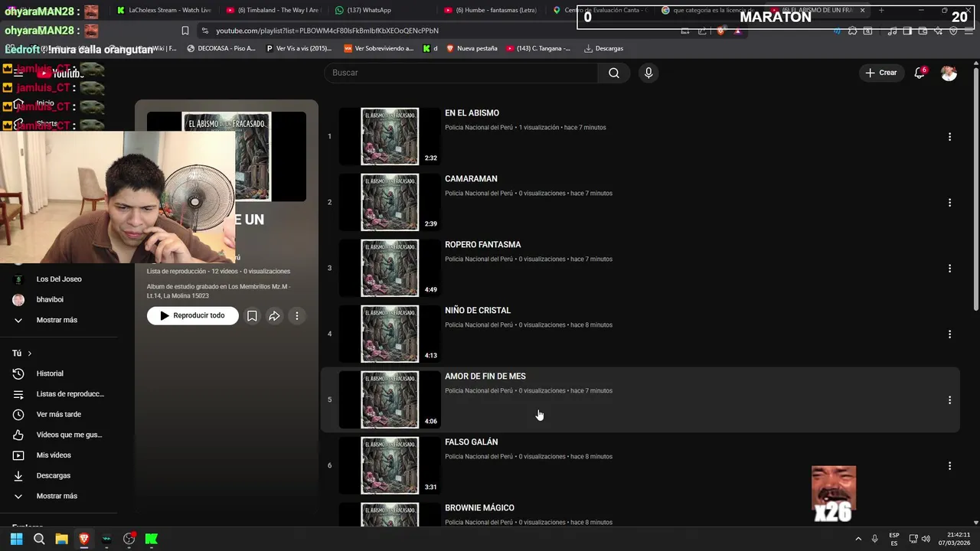Open File Explorer from taskbar

click(x=61, y=539)
